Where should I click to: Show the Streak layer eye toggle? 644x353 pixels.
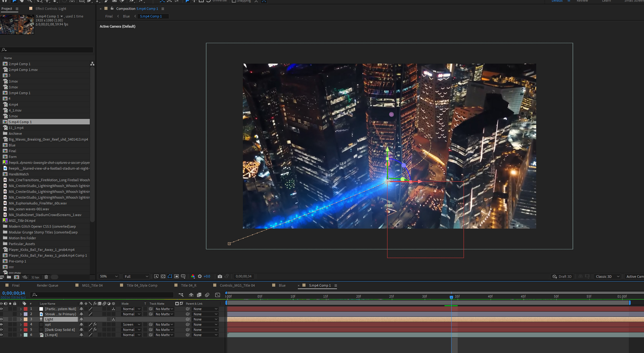pyautogui.click(x=2, y=314)
